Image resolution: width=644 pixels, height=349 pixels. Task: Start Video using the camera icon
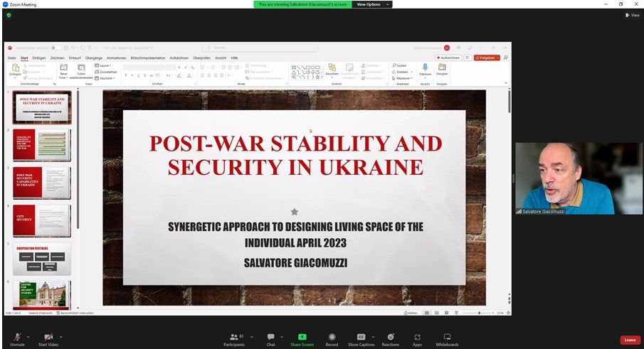point(48,337)
